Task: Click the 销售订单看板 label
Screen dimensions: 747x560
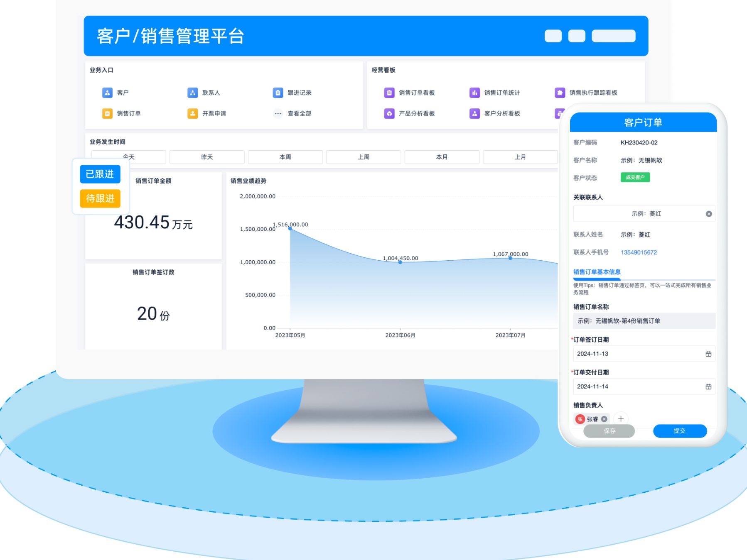Action: (x=417, y=93)
